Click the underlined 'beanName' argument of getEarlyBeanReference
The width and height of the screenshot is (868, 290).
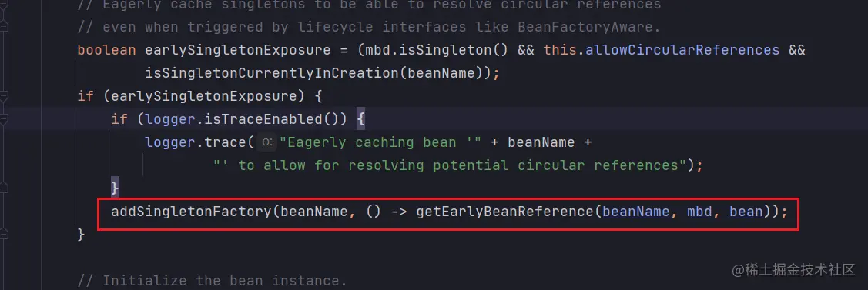point(635,212)
